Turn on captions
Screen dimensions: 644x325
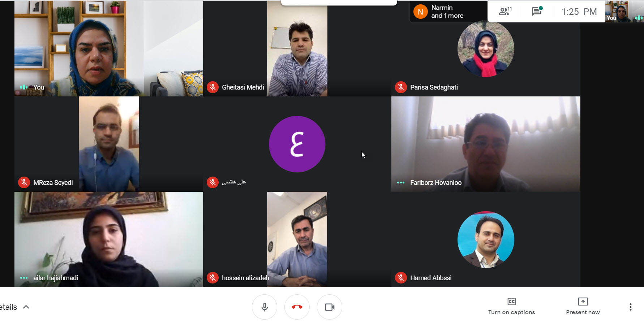pos(511,307)
